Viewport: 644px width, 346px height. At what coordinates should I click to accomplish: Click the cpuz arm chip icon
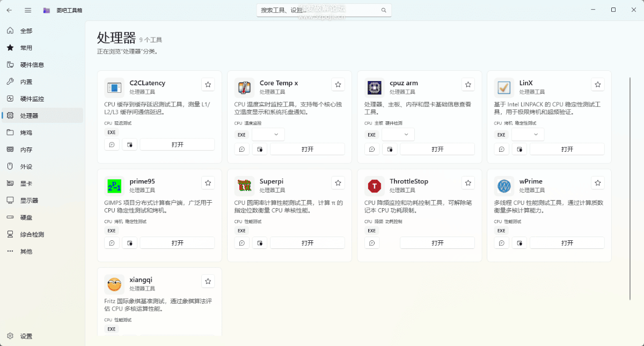(374, 87)
